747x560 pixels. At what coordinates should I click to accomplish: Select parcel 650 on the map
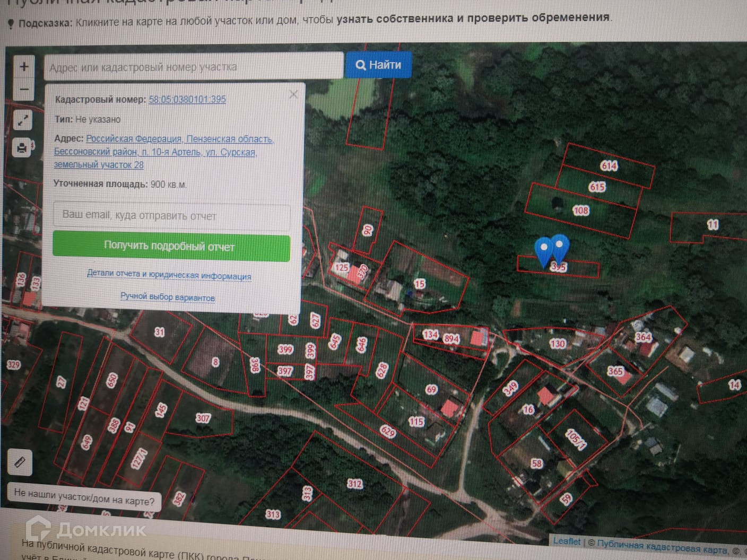point(112,380)
